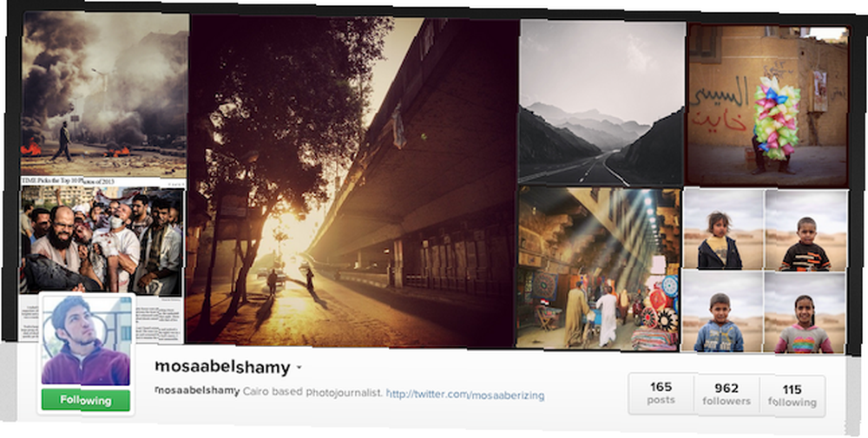Open the burning street protest photo
This screenshot has width=868, height=438.
tap(105, 94)
